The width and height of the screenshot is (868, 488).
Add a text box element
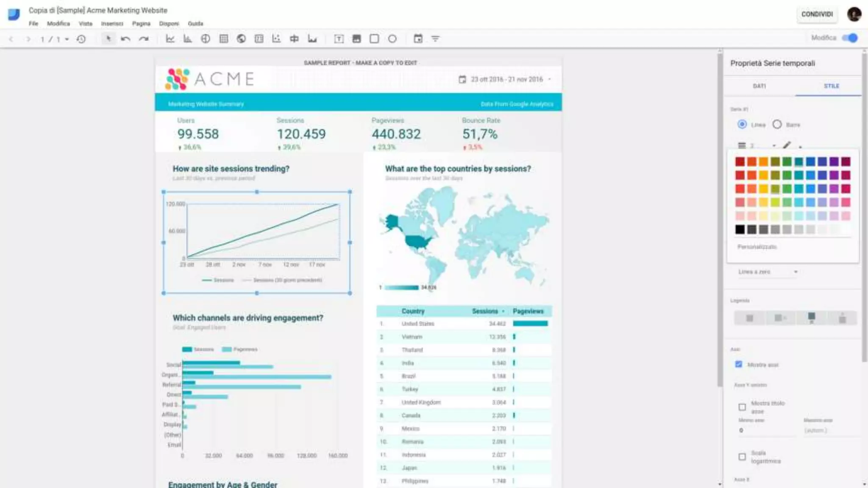339,39
